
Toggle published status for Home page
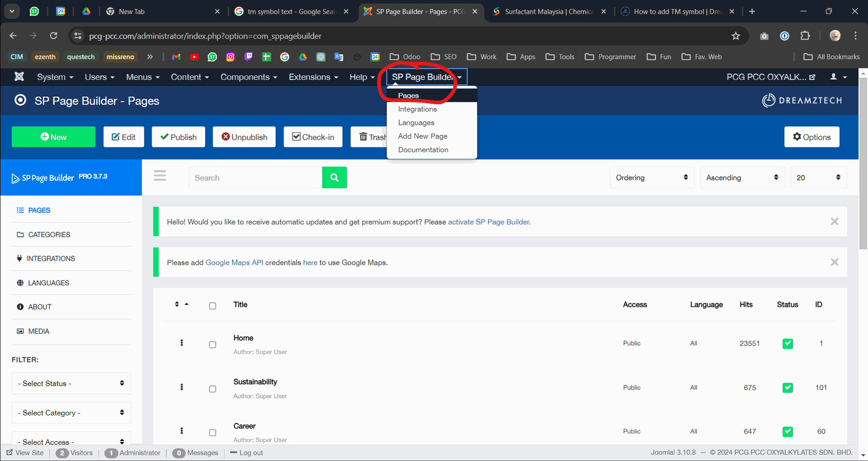(x=788, y=343)
